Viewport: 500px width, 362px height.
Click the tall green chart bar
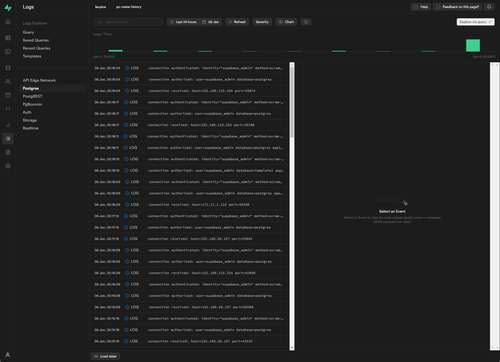(x=473, y=45)
